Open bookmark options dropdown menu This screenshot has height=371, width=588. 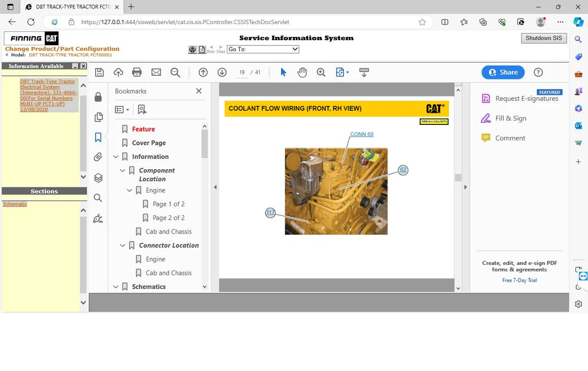tap(122, 110)
